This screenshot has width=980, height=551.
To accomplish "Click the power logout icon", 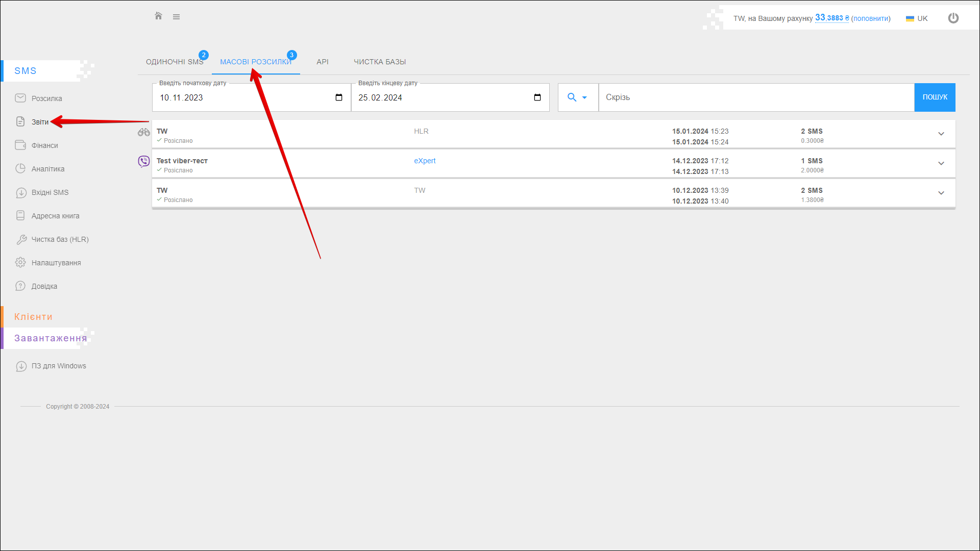I will (953, 18).
